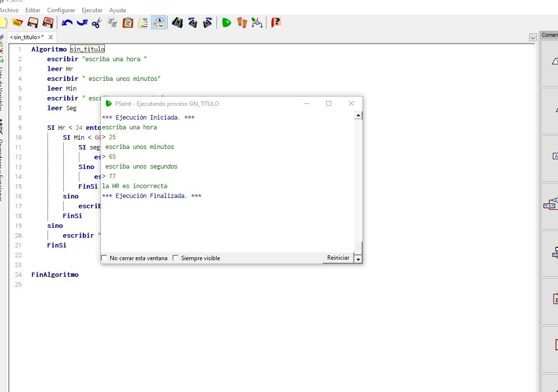Start step-by-step execution with footprints icon
Screen dimensions: 558x392
[242, 23]
